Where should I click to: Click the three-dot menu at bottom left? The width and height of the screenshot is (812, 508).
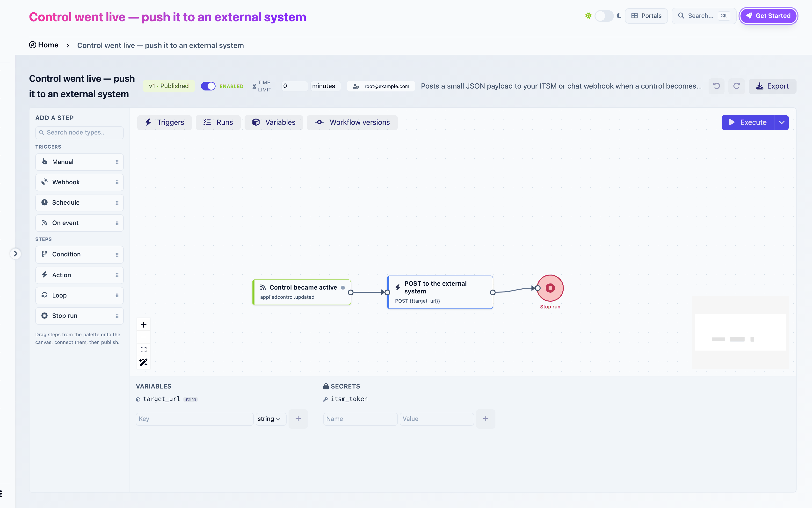(x=1, y=494)
